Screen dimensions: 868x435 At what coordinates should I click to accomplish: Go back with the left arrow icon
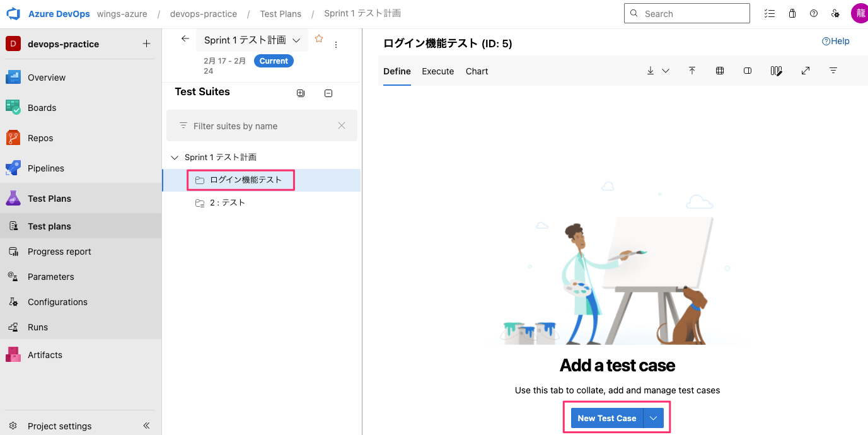pos(185,39)
